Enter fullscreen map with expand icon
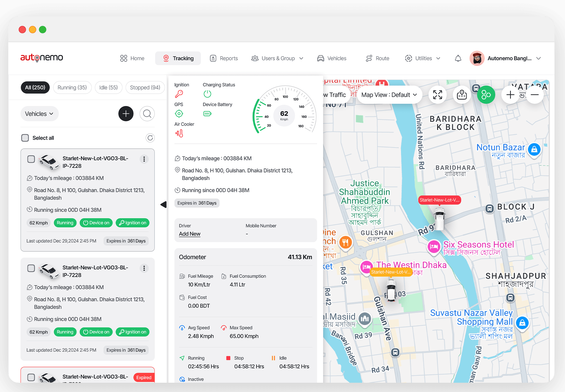This screenshot has width=565, height=392. tap(437, 95)
